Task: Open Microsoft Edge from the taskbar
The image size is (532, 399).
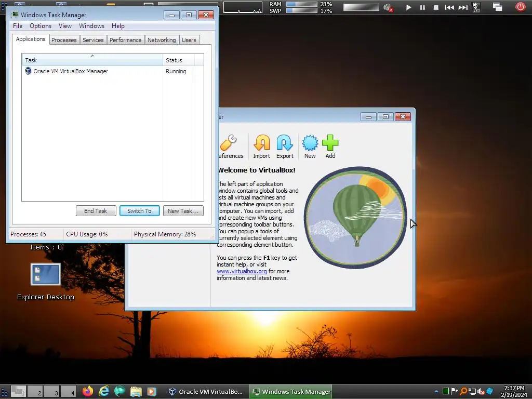Action: (x=119, y=391)
